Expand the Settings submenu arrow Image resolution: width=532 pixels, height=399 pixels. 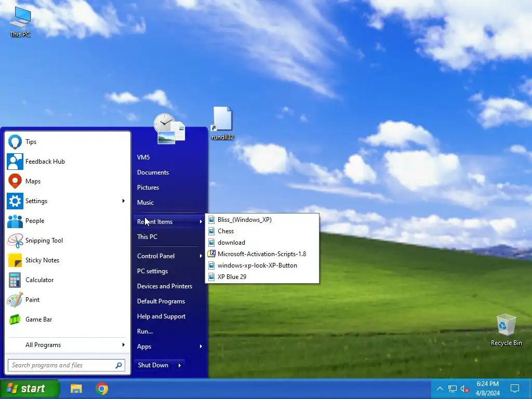(124, 201)
